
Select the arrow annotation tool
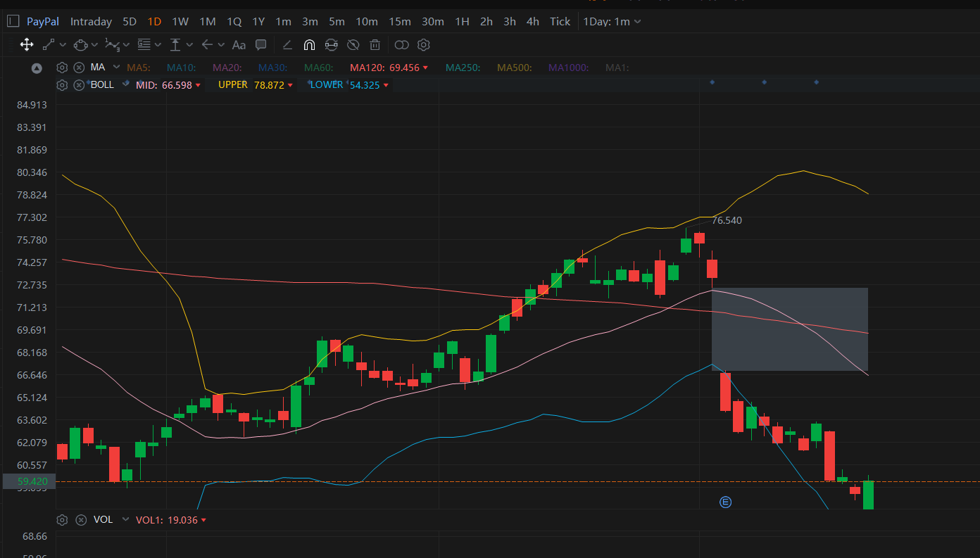pyautogui.click(x=207, y=45)
